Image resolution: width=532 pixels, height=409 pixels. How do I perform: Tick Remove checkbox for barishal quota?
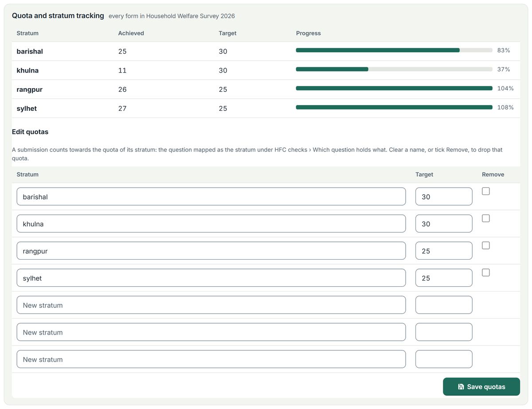486,191
